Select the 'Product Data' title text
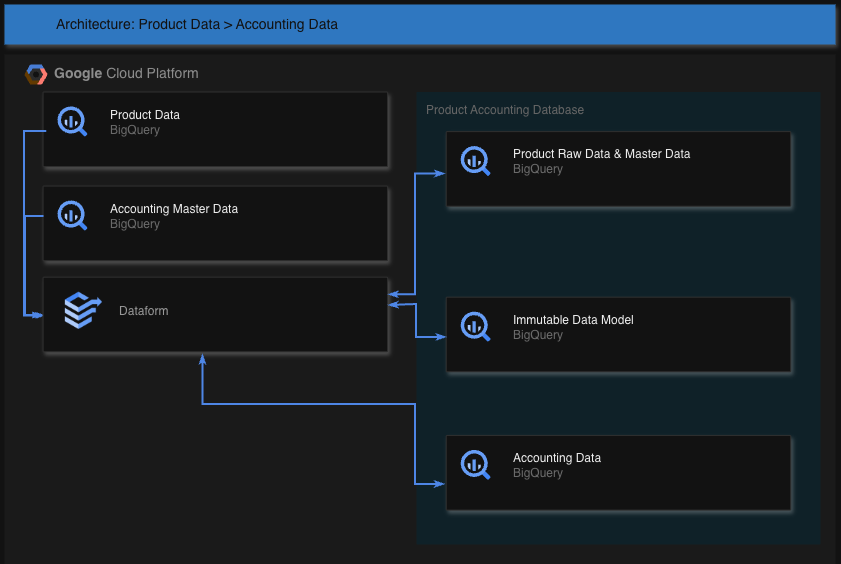This screenshot has width=841, height=564. click(x=145, y=115)
